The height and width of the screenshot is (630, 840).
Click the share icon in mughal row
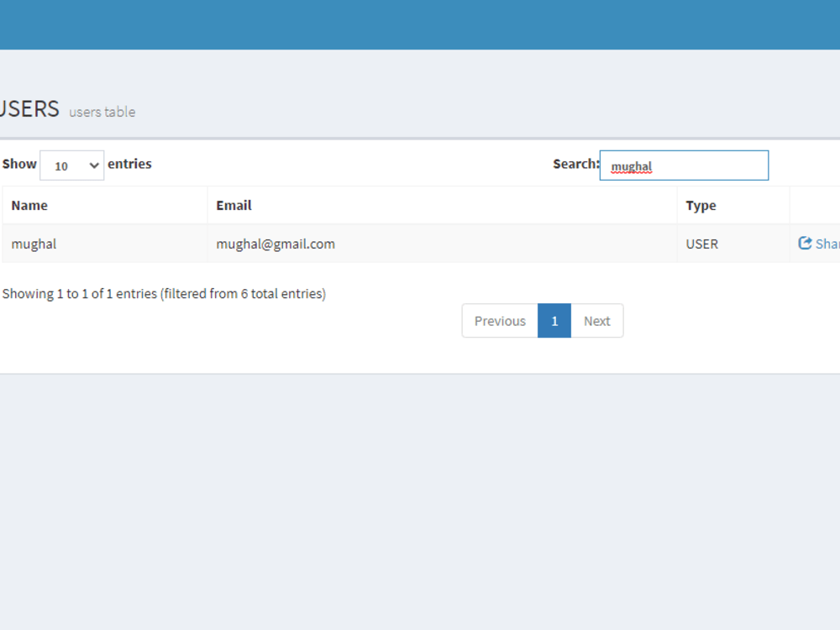[805, 244]
